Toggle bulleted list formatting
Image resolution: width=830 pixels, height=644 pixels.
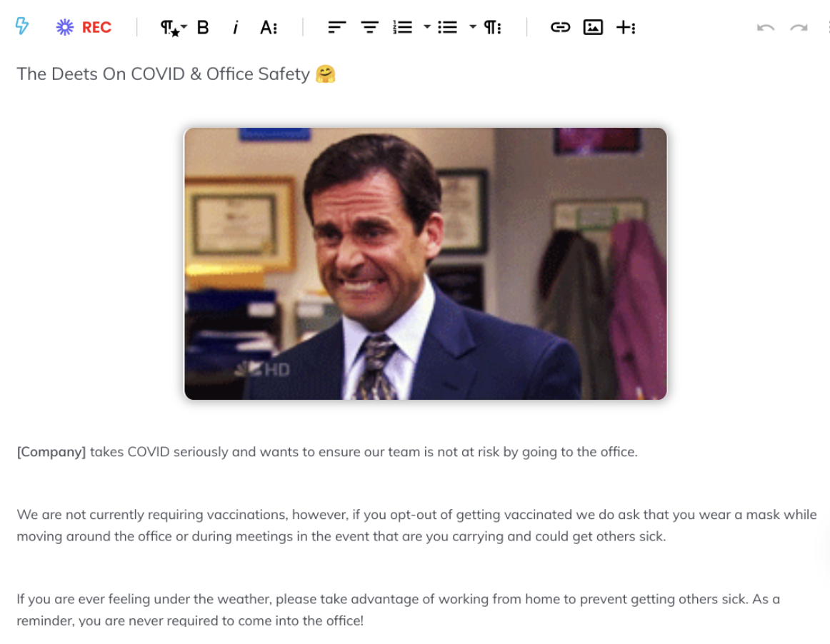[448, 27]
